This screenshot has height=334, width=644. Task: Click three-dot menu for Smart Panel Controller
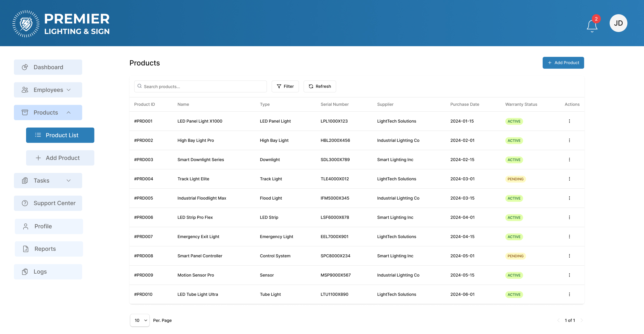(569, 256)
